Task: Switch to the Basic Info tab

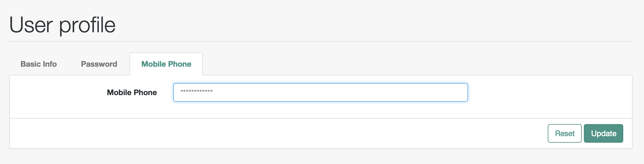Action: pyautogui.click(x=39, y=64)
